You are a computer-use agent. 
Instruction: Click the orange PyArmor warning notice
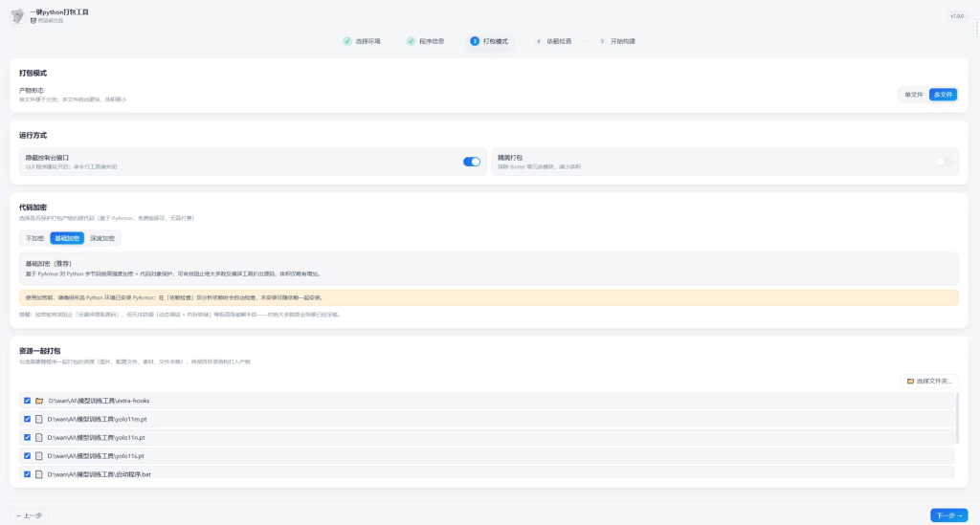click(x=489, y=297)
